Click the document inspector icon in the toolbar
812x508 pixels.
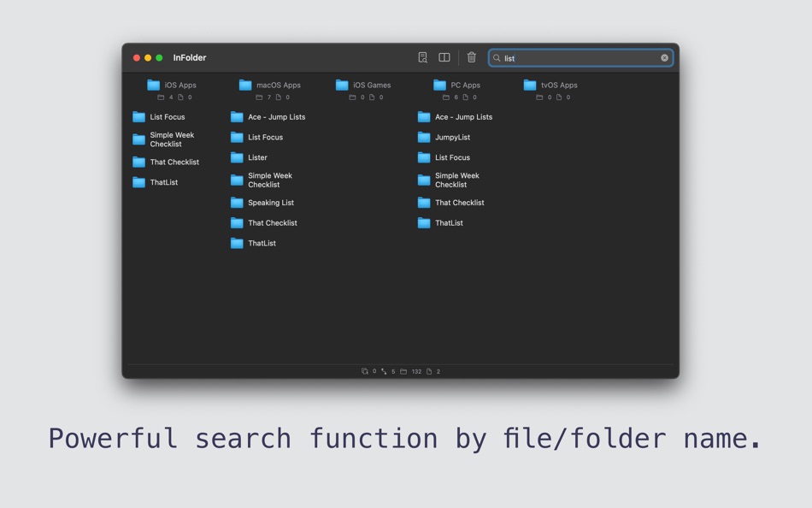(x=422, y=57)
